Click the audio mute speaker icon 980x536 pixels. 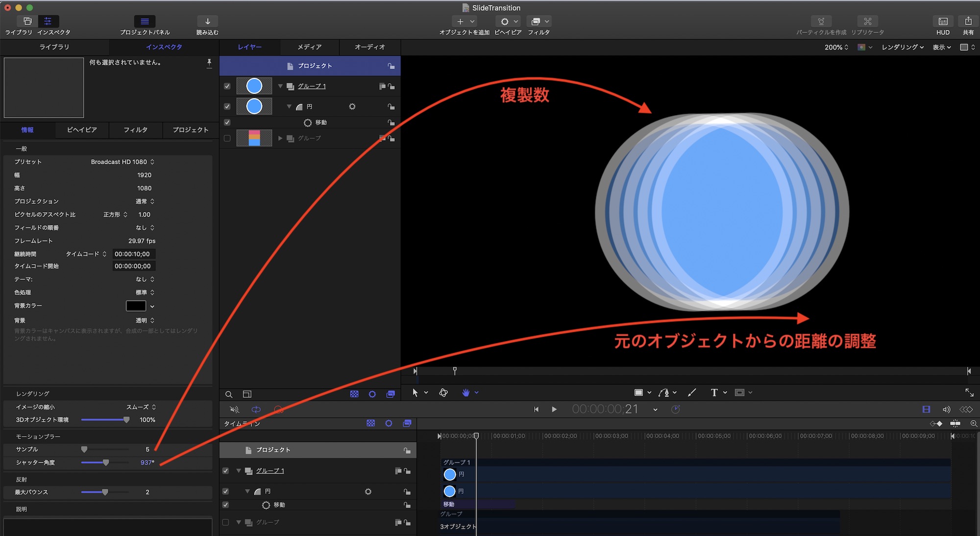(235, 410)
